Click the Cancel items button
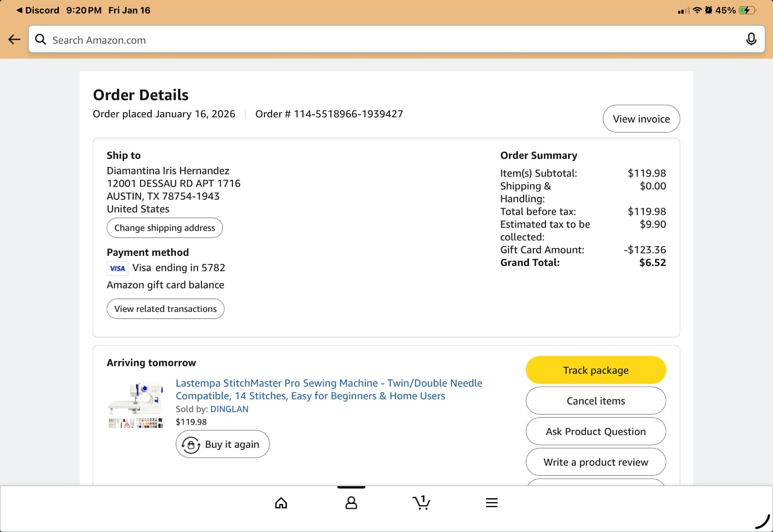773x532 pixels. [x=596, y=401]
